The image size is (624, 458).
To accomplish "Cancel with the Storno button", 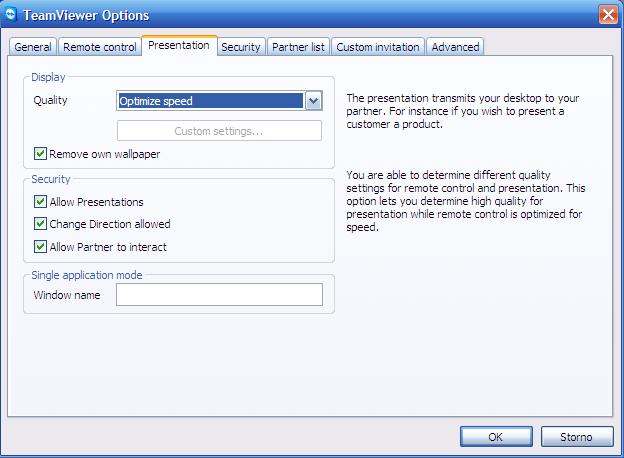I will (x=577, y=437).
